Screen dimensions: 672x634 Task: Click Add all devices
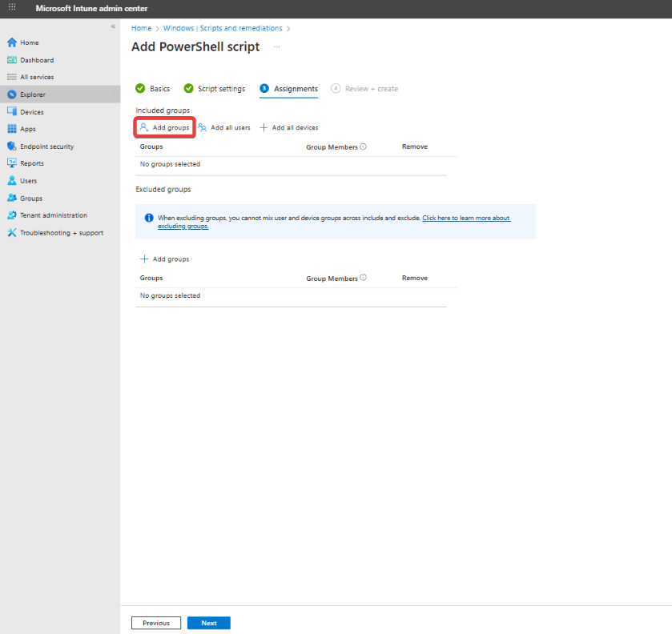click(x=289, y=127)
